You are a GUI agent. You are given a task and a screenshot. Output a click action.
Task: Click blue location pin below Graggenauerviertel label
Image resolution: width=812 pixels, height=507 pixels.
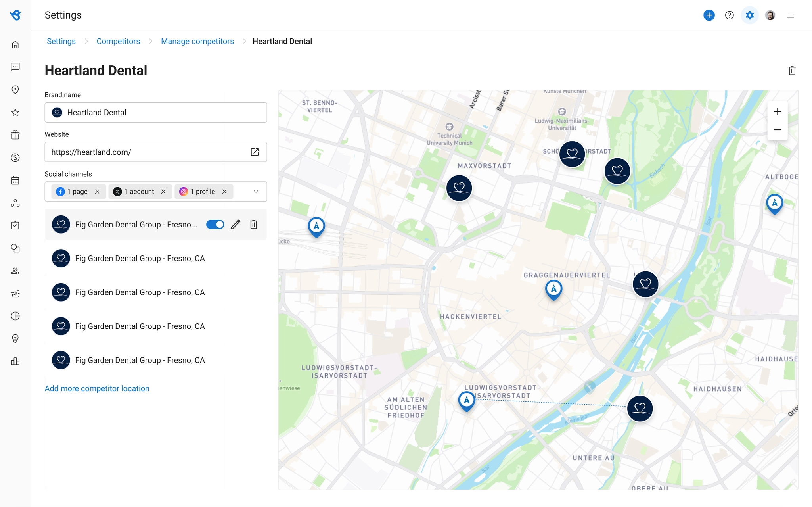pos(553,290)
